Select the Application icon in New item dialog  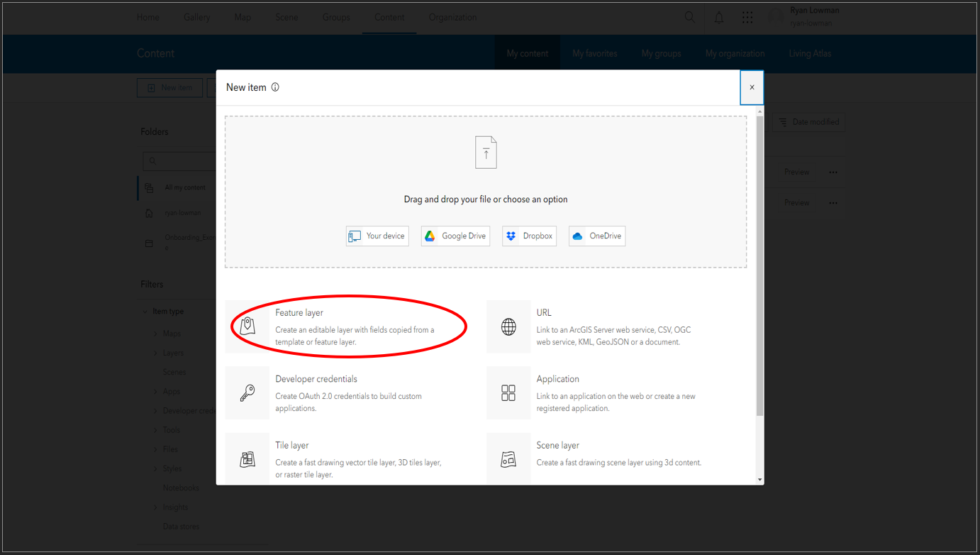(x=508, y=392)
